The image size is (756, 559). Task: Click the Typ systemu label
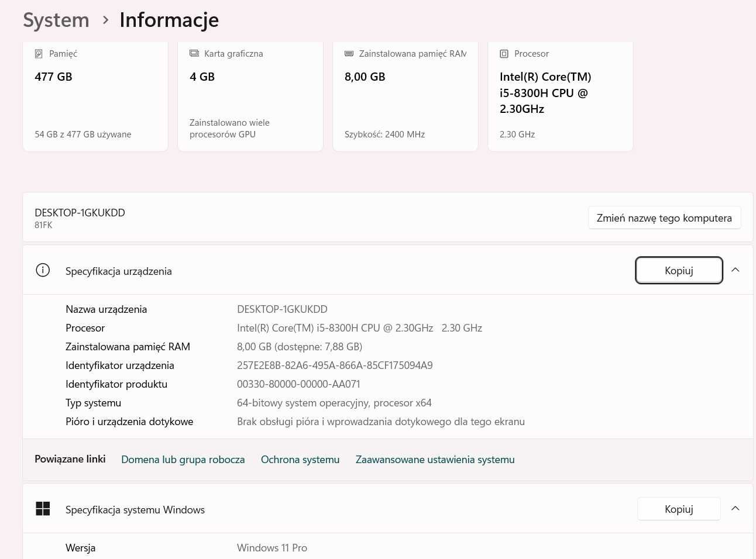pyautogui.click(x=94, y=403)
